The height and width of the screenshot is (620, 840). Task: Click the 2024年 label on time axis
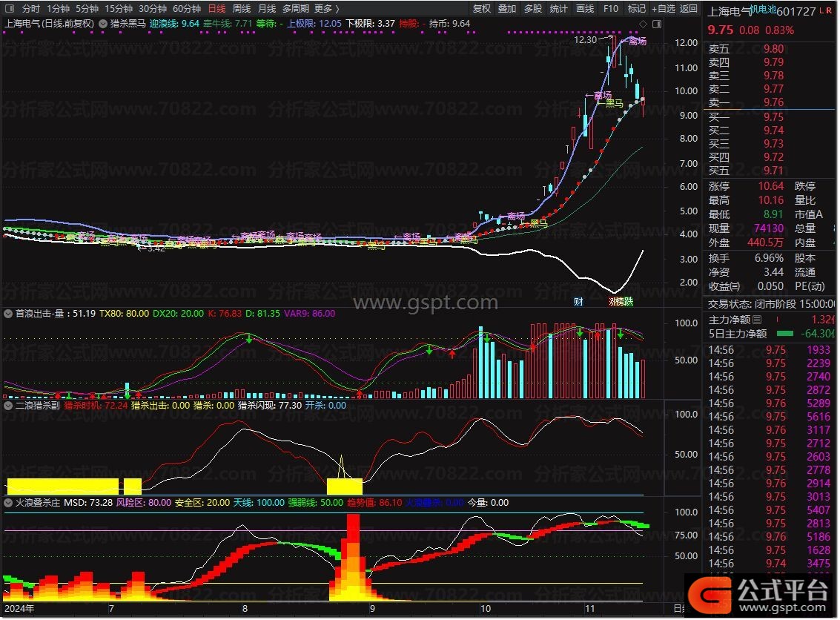(19, 609)
